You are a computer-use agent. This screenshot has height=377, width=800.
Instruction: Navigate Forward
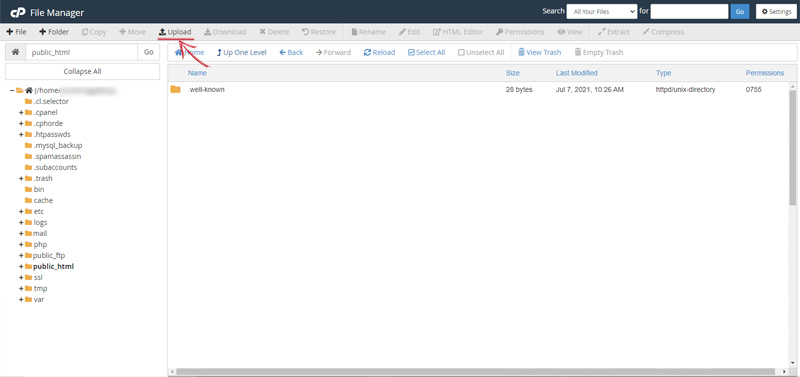point(333,52)
